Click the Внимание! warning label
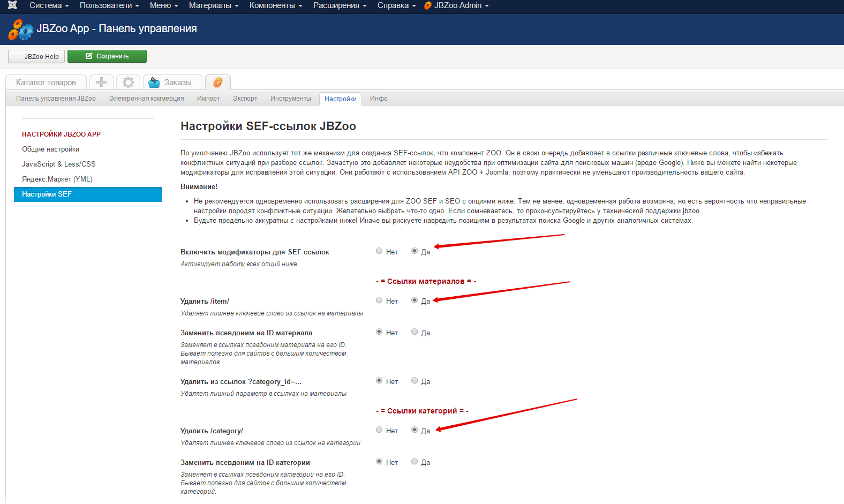 199,187
